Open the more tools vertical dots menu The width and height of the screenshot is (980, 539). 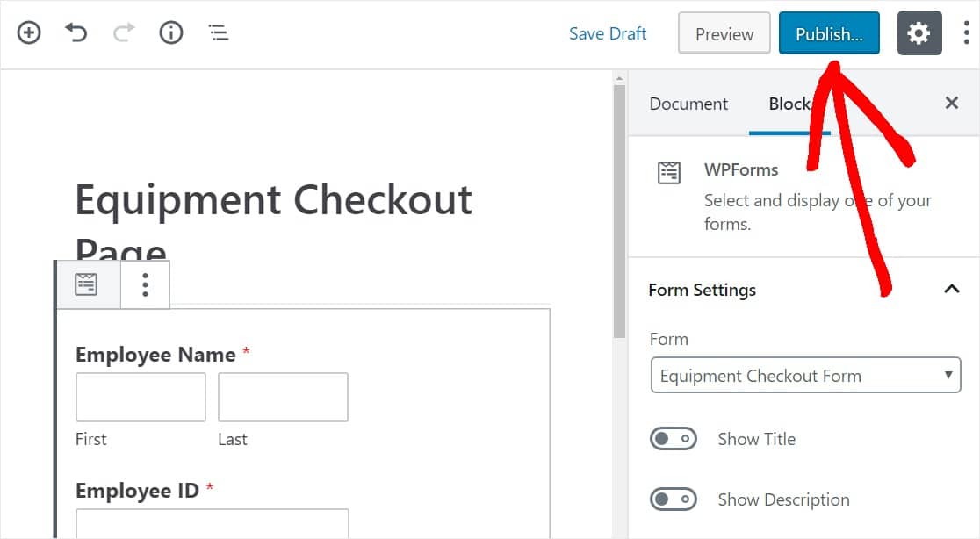pyautogui.click(x=966, y=33)
